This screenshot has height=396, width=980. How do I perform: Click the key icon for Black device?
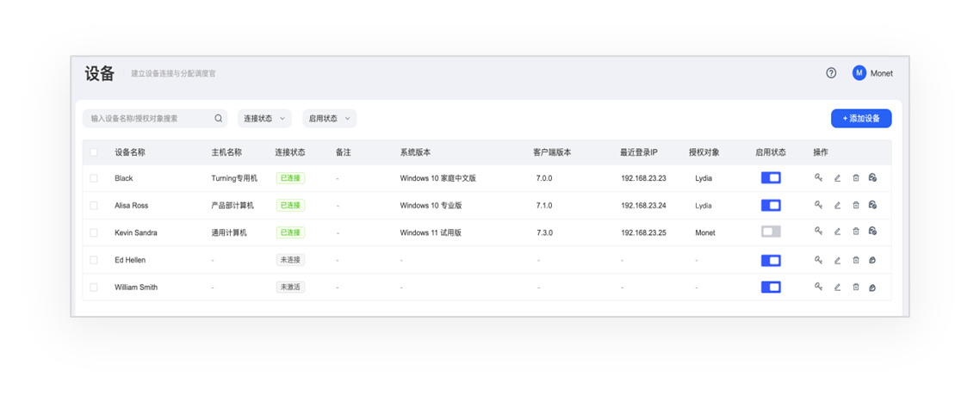tap(819, 178)
